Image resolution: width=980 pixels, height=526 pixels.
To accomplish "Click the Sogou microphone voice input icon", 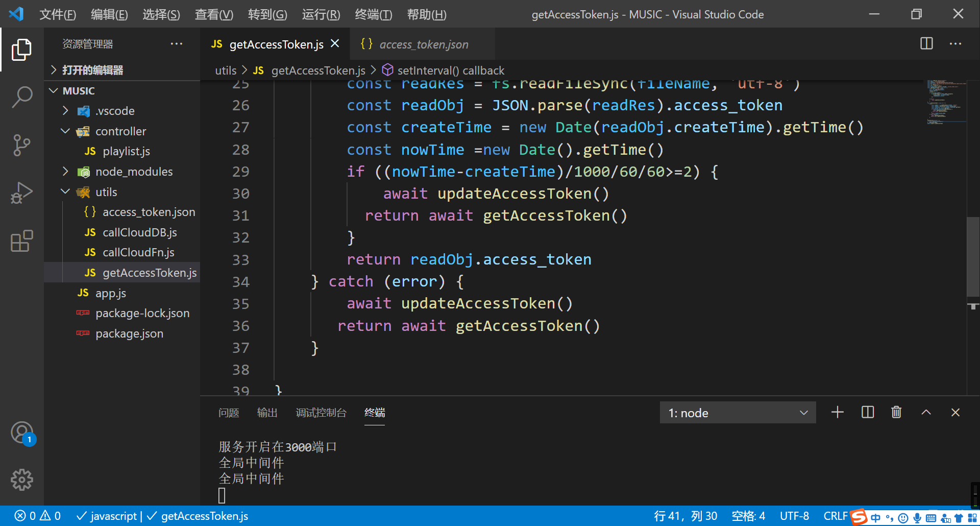I will click(x=917, y=518).
